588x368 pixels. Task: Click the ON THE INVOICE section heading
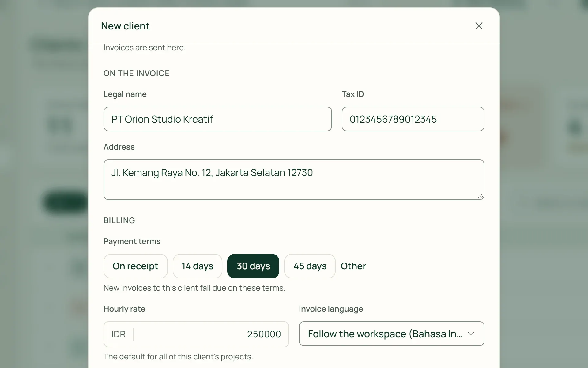pos(136,73)
